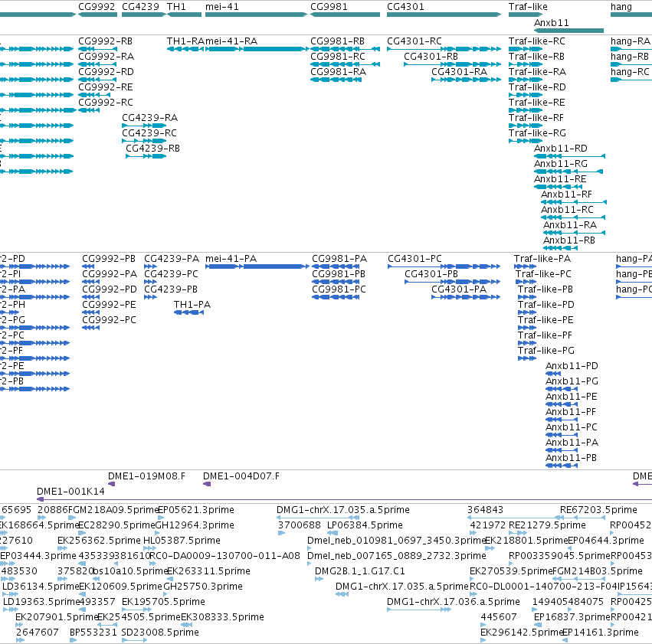The image size is (652, 644).
Task: Open EST EK308333.5prime
Action: click(x=222, y=617)
